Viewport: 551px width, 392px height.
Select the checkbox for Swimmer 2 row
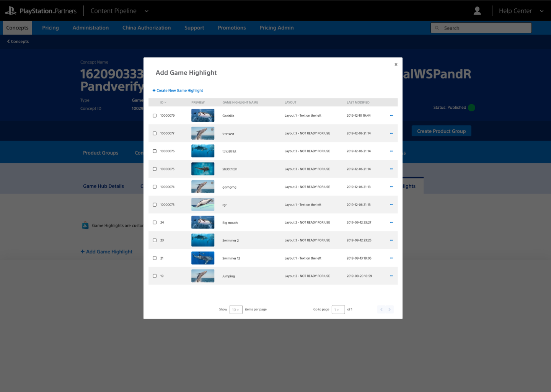click(155, 240)
